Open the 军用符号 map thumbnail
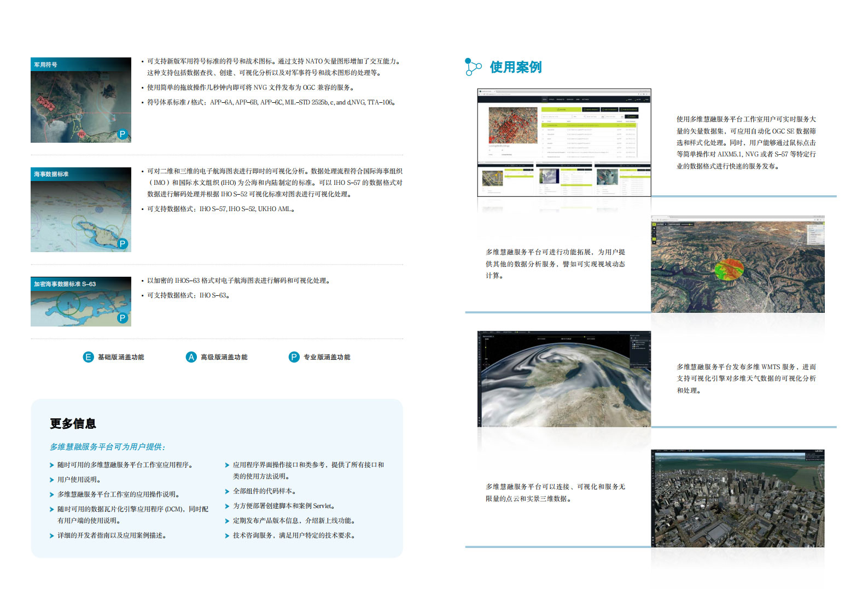The height and width of the screenshot is (589, 868). coord(80,104)
